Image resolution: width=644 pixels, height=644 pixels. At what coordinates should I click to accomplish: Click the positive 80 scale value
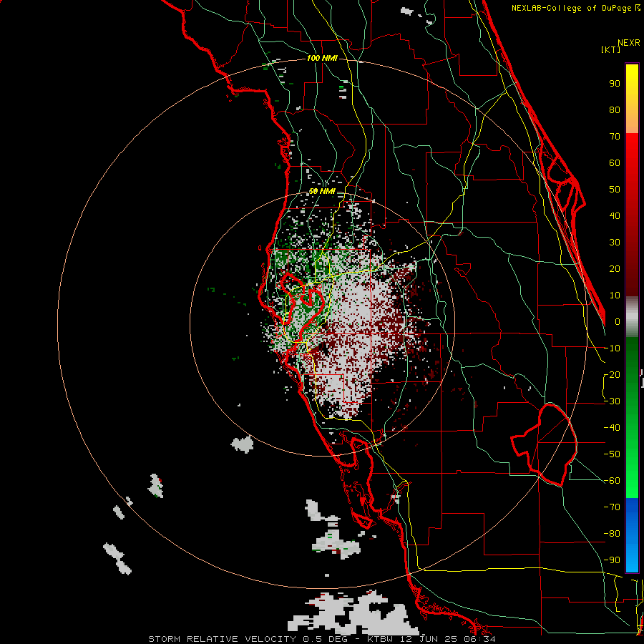pyautogui.click(x=615, y=109)
